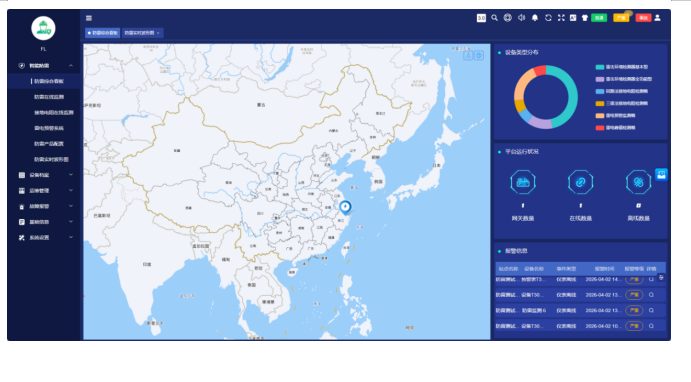The image size is (691, 382).
Task: View details of last alarm row 2026-04-02 10
Action: pyautogui.click(x=651, y=326)
